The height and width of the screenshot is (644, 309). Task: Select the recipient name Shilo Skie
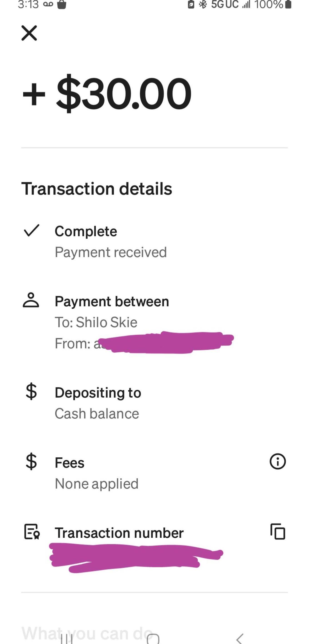coord(106,322)
